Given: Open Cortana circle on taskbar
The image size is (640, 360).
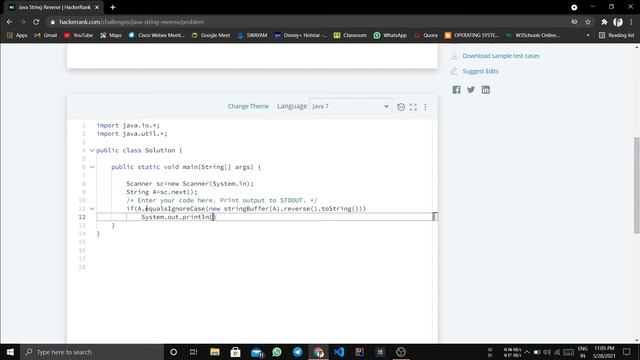Looking at the screenshot, I should pyautogui.click(x=173, y=352).
